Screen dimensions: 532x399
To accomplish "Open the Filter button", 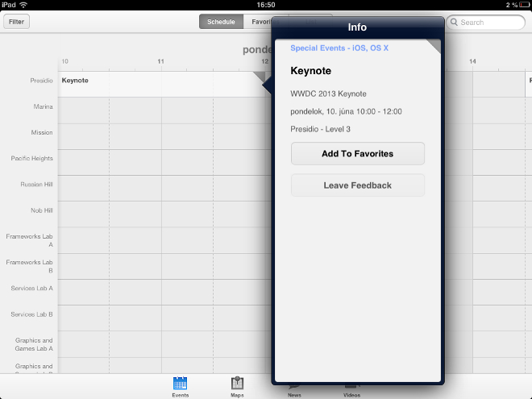I will [x=16, y=22].
